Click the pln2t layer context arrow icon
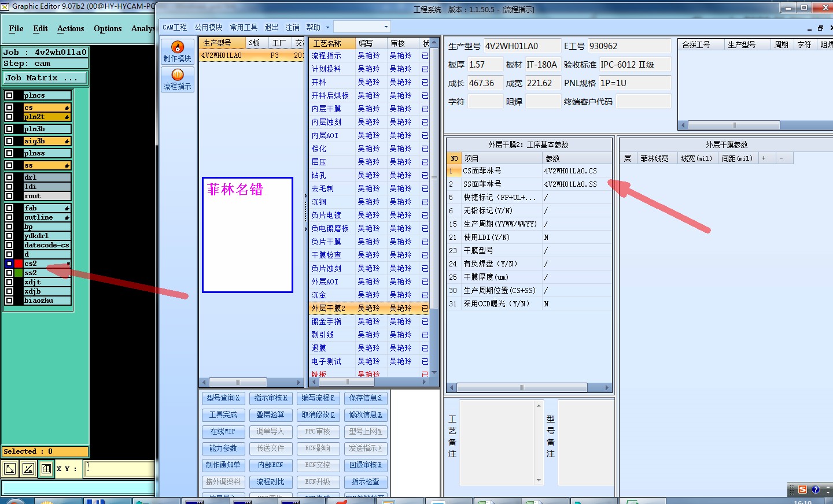Screen dimensions: 833x504 click(67, 117)
